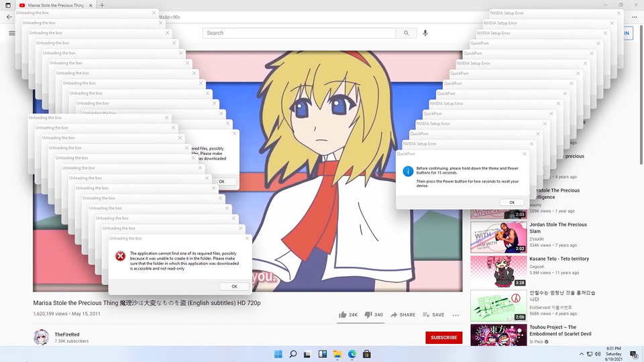Click the YouTube search magnifier button
This screenshot has width=644, height=362.
[x=407, y=33]
